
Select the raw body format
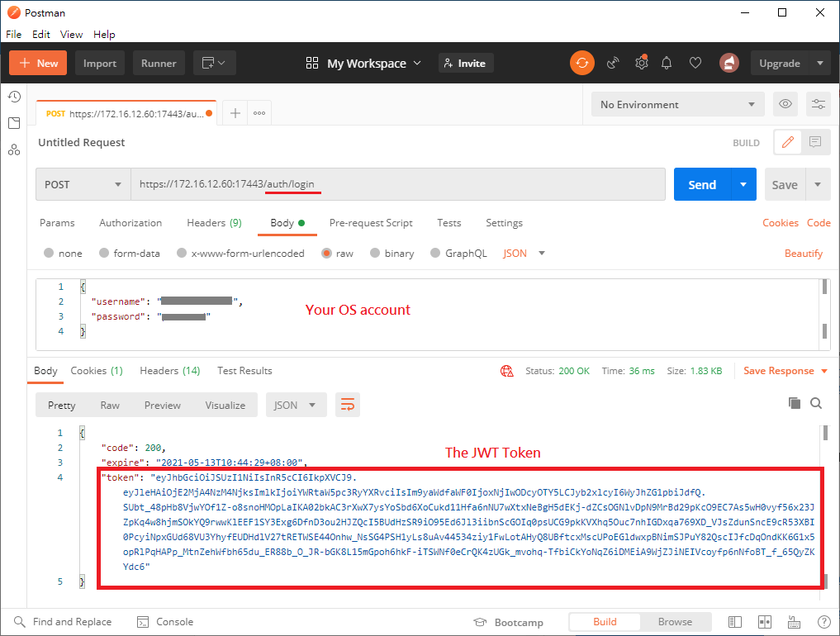[x=337, y=253]
